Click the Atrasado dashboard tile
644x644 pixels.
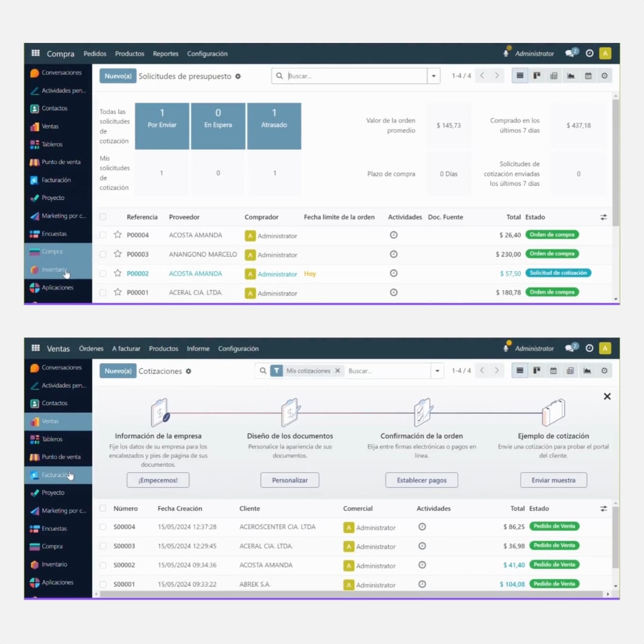[x=274, y=126]
